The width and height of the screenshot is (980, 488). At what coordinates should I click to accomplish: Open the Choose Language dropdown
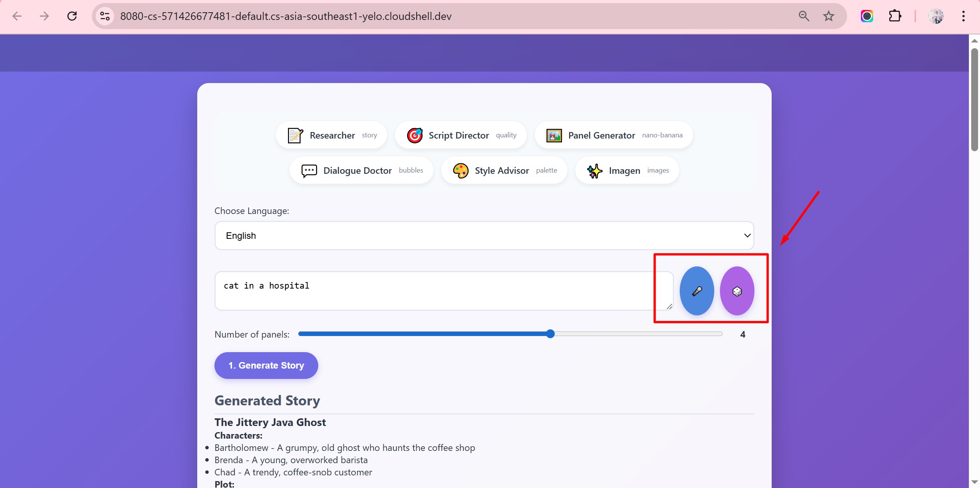click(484, 236)
